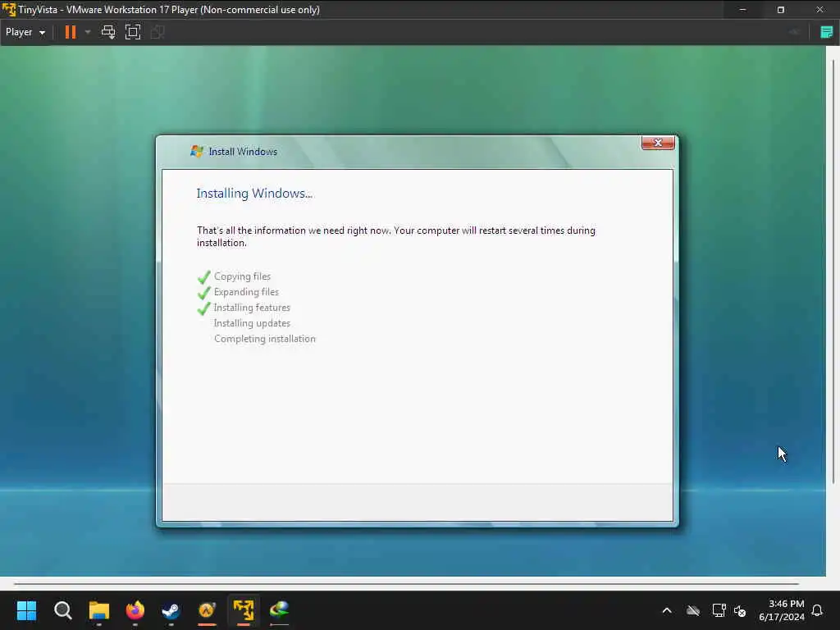The width and height of the screenshot is (840, 630).
Task: Click the Completing installation step text
Action: (265, 339)
